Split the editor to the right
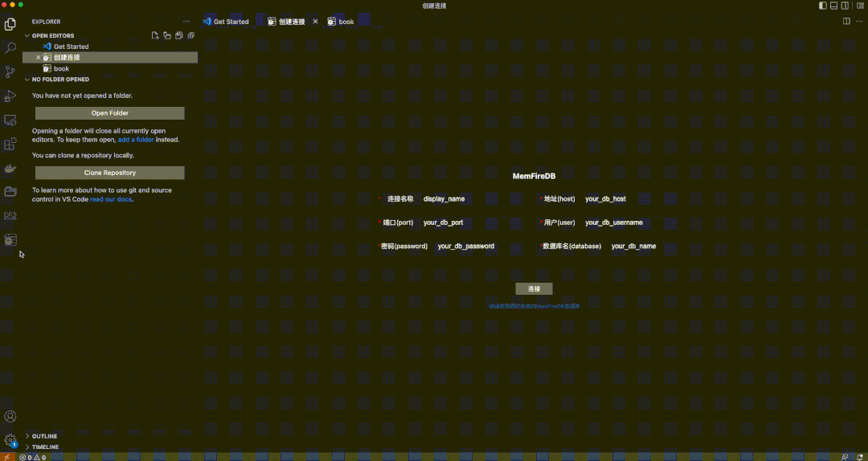This screenshot has height=461, width=868. click(x=846, y=21)
